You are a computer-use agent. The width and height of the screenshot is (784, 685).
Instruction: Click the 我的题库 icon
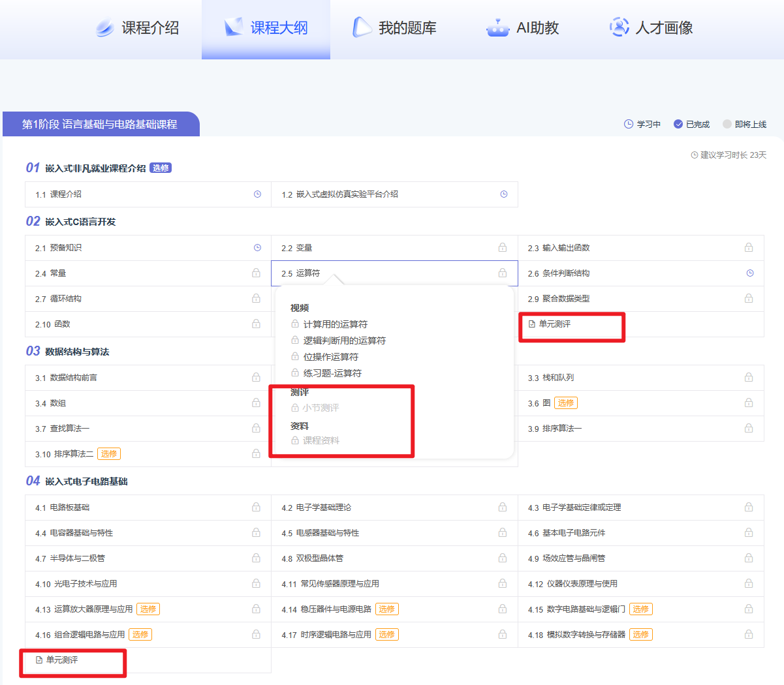[x=362, y=27]
